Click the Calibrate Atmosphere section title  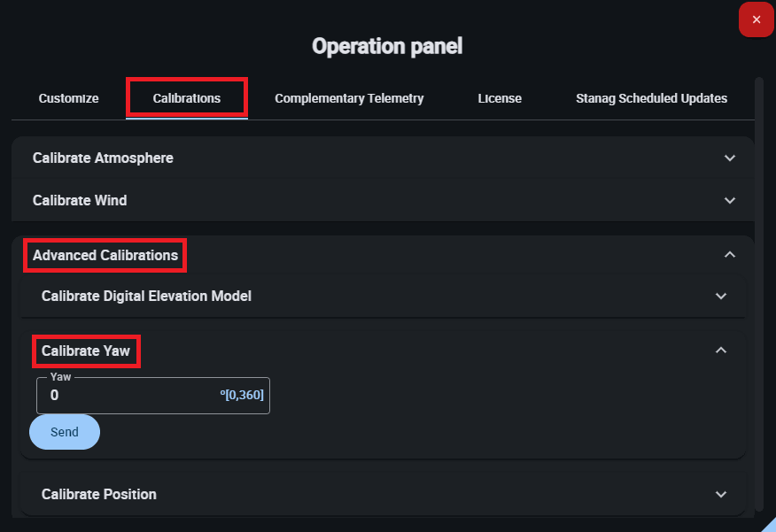click(103, 158)
